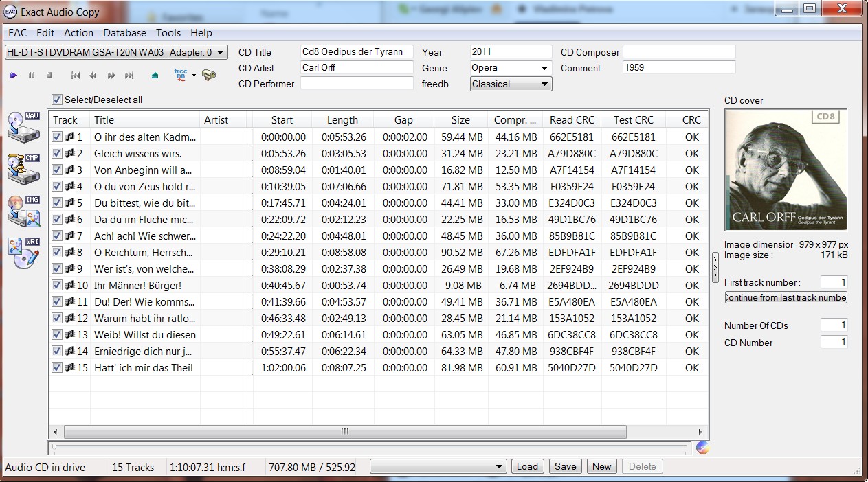Image resolution: width=868 pixels, height=482 pixels.
Task: Click the Save profile button
Action: click(565, 466)
